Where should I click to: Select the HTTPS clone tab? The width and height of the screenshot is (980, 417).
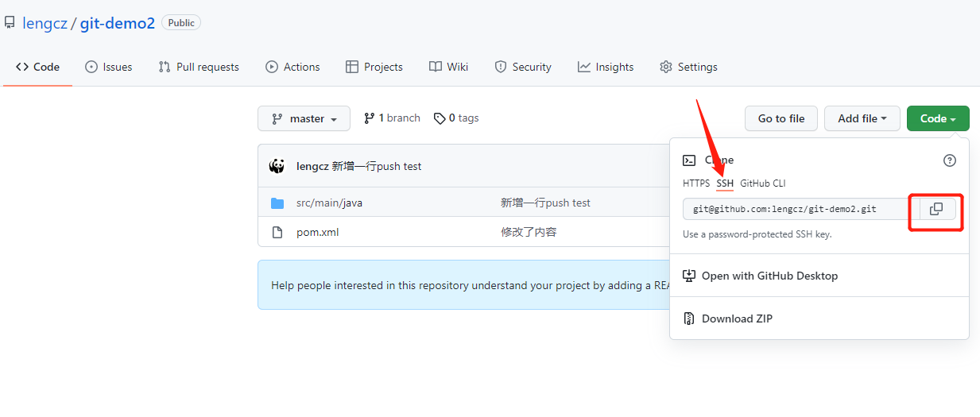(x=696, y=183)
